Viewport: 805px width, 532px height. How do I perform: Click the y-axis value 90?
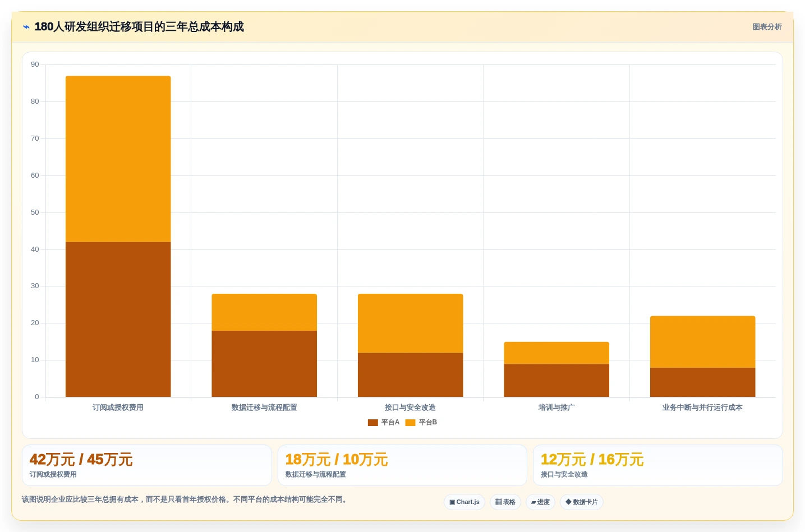pos(35,64)
